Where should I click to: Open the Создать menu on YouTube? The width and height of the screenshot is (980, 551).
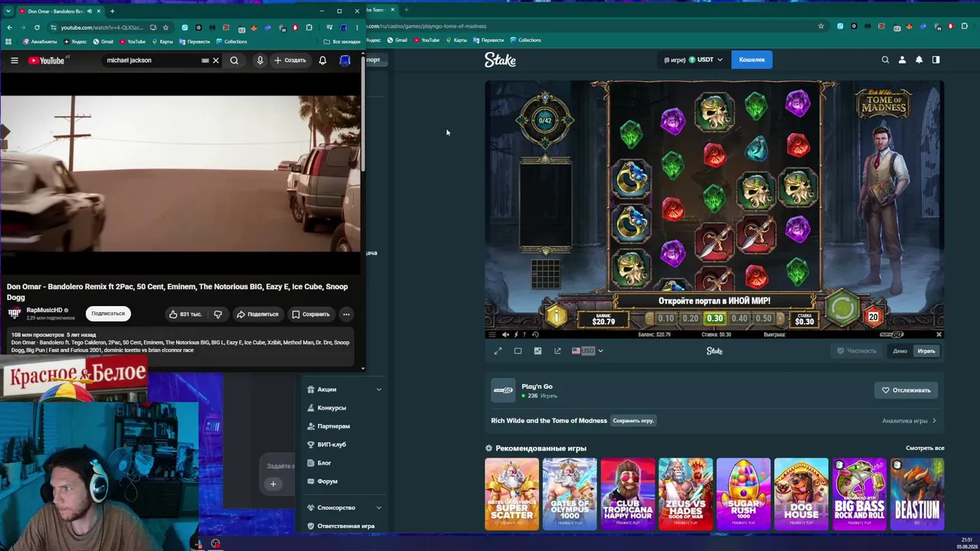tap(290, 60)
